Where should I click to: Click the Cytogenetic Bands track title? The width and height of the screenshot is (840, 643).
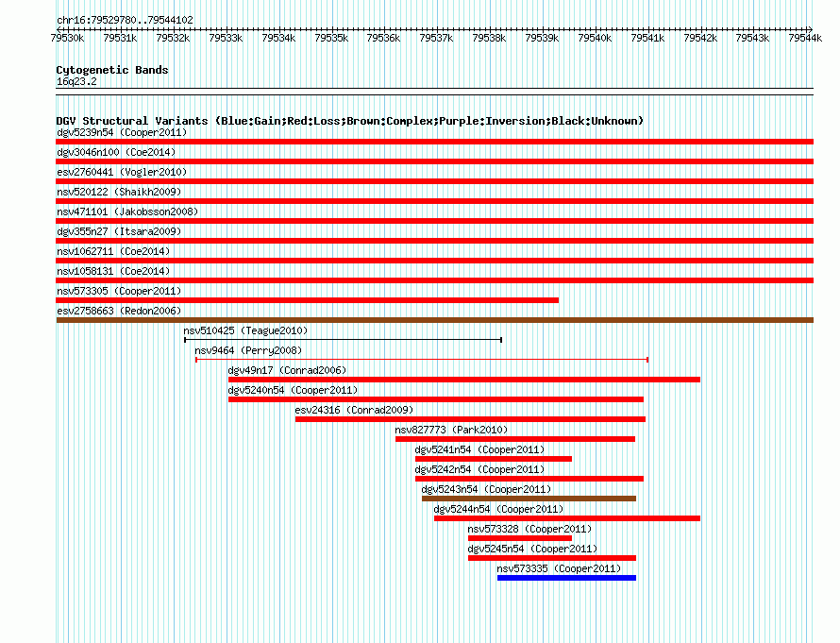[x=112, y=70]
